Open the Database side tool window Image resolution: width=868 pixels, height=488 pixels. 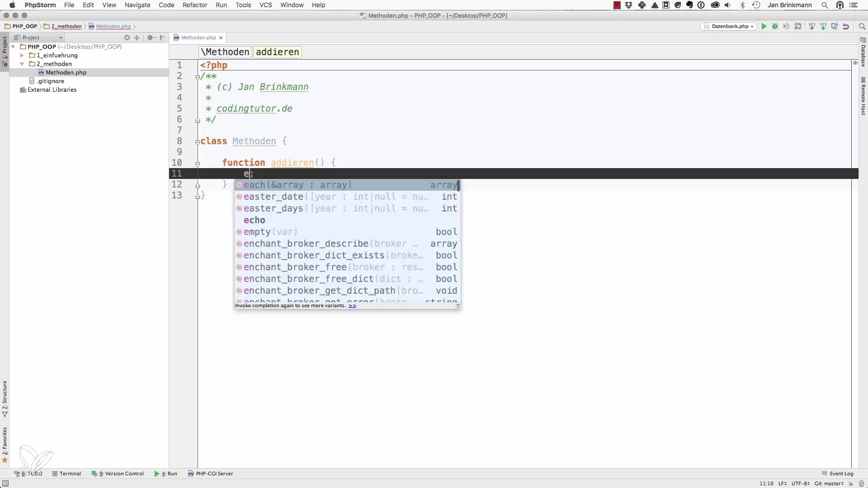[863, 52]
